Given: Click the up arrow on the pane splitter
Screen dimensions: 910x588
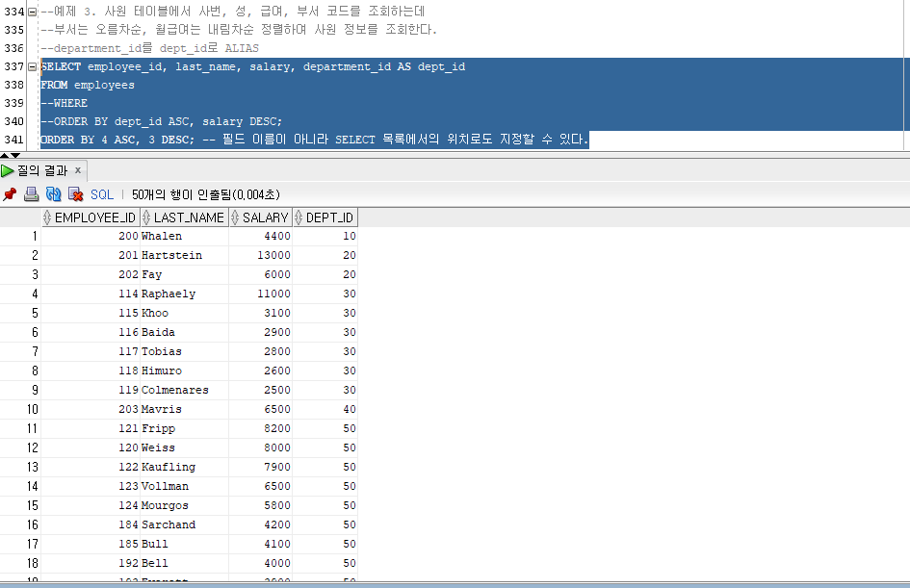Looking at the screenshot, I should click(x=5, y=155).
